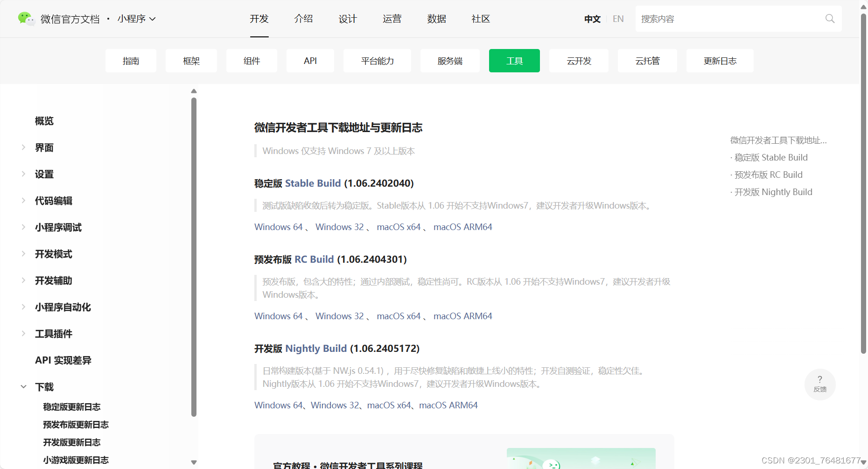Click the WeChat logo icon
The width and height of the screenshot is (868, 469).
click(x=26, y=19)
